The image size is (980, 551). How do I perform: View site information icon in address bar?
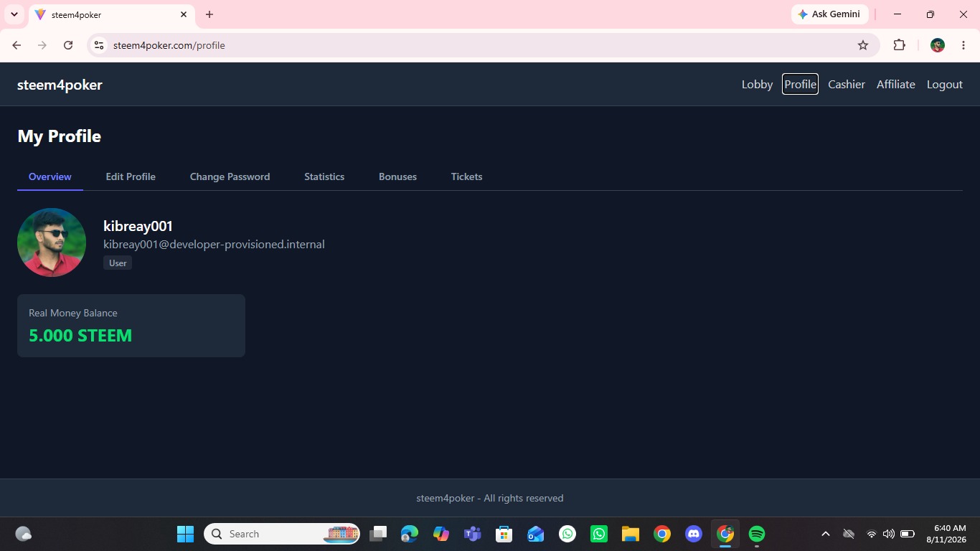[x=99, y=45]
